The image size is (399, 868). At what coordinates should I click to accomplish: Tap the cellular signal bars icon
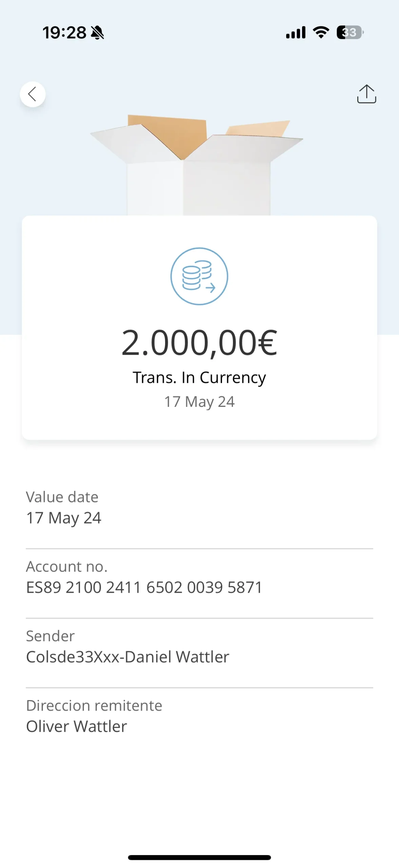click(x=296, y=33)
